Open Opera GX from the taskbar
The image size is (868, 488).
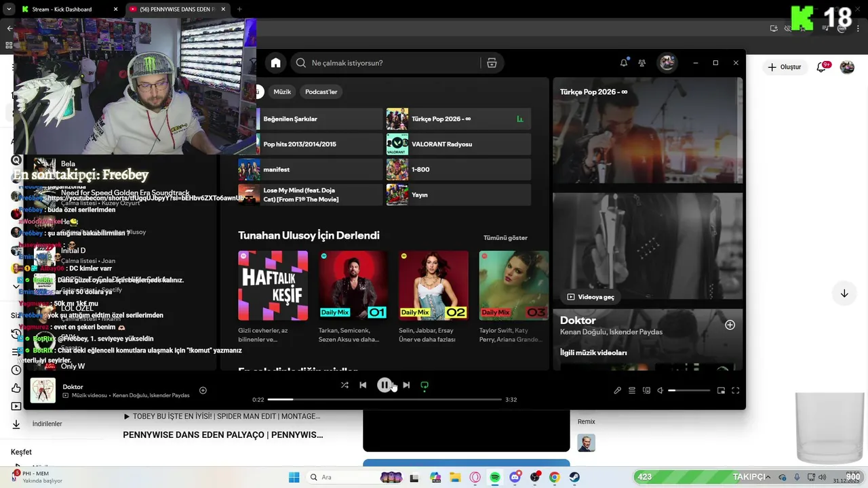pyautogui.click(x=475, y=477)
